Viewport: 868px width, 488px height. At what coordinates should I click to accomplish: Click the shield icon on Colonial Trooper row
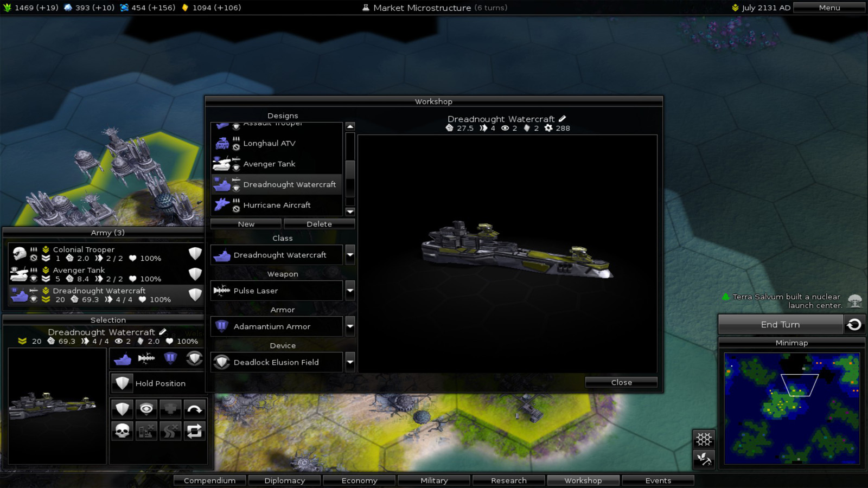[195, 253]
